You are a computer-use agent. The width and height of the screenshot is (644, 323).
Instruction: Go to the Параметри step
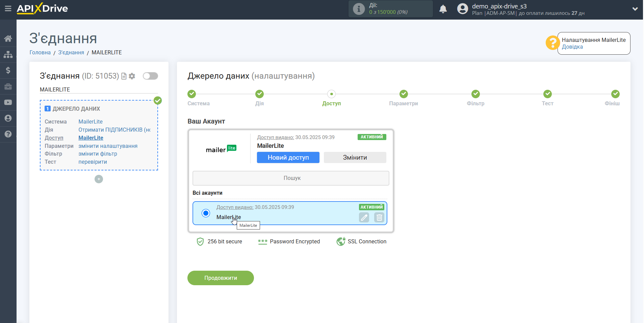pyautogui.click(x=404, y=94)
